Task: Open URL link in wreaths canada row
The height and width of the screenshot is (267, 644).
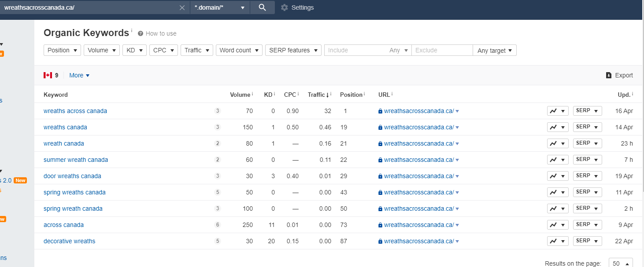Action: [x=419, y=127]
